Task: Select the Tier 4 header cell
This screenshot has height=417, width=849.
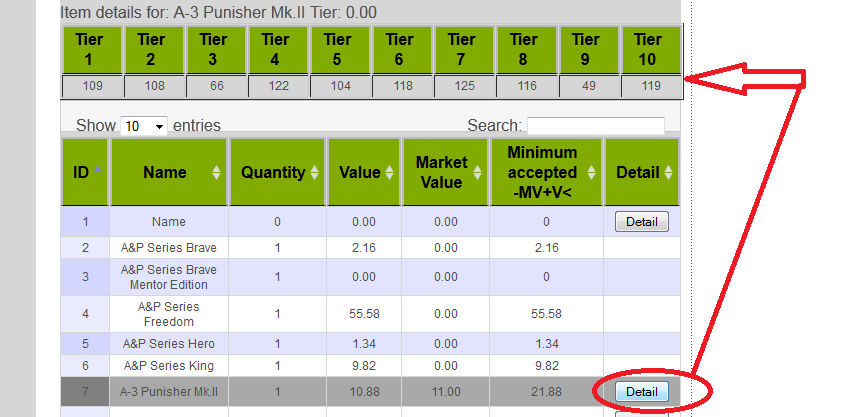Action: pos(278,50)
